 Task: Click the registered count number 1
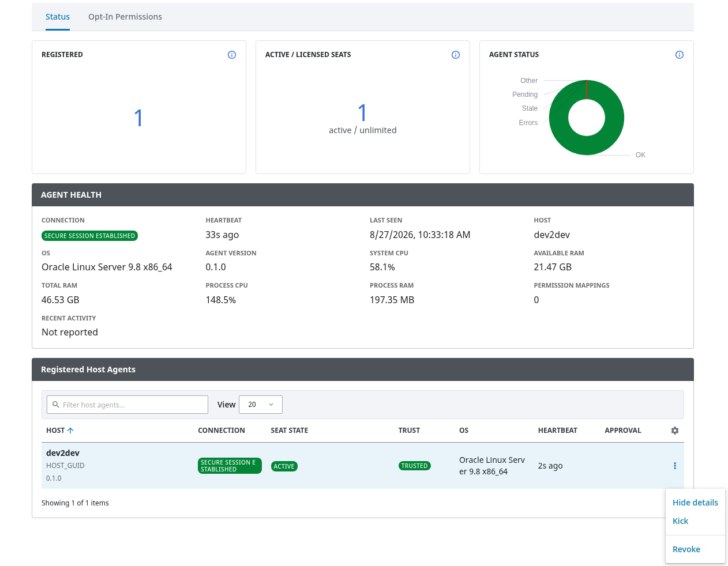click(138, 118)
